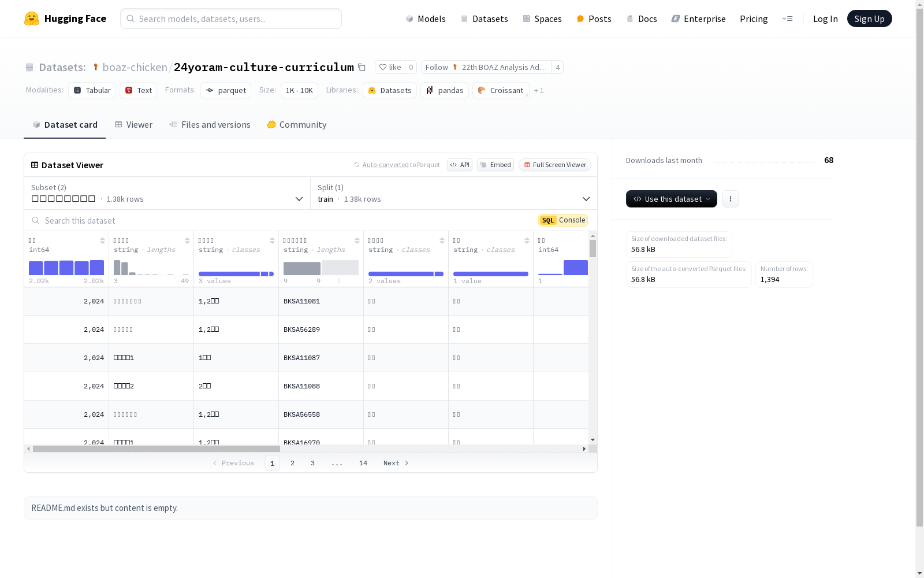Expand the Split train dropdown

pyautogui.click(x=454, y=193)
